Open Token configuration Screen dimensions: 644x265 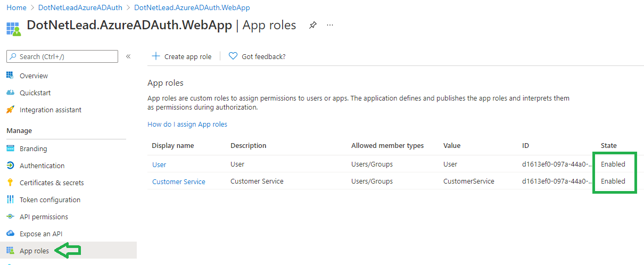coord(50,200)
